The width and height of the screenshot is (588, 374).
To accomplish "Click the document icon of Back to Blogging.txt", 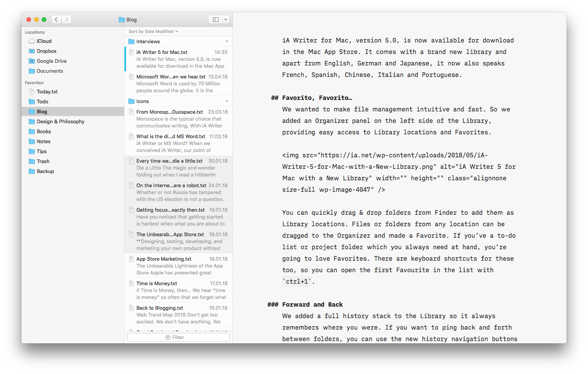I will pyautogui.click(x=131, y=308).
